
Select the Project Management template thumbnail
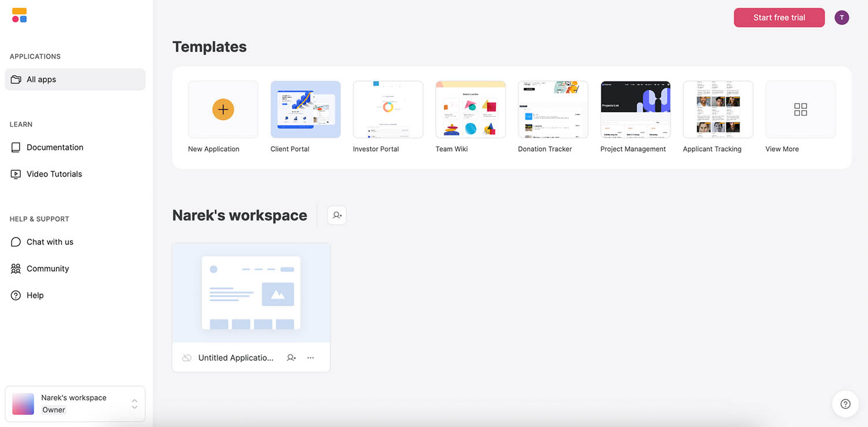pos(635,109)
